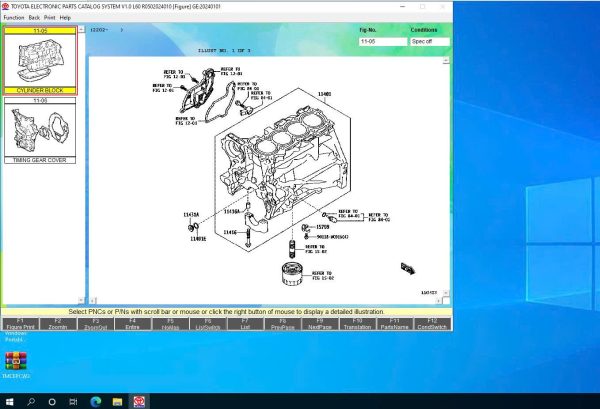Click the F6 ListSwitch button

pyautogui.click(x=208, y=324)
